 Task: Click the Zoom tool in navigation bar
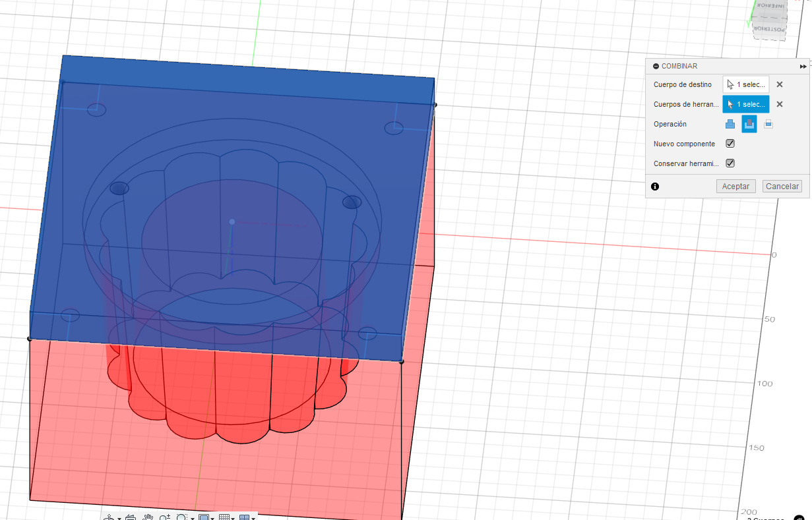pyautogui.click(x=164, y=516)
